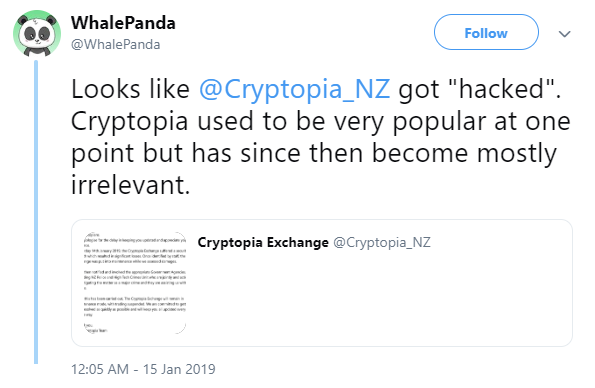Click the WhalePanda display name
The height and width of the screenshot is (388, 595).
click(123, 23)
